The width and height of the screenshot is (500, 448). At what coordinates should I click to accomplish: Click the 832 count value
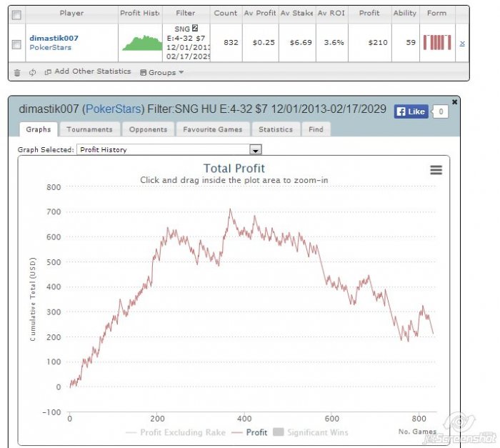coord(231,42)
